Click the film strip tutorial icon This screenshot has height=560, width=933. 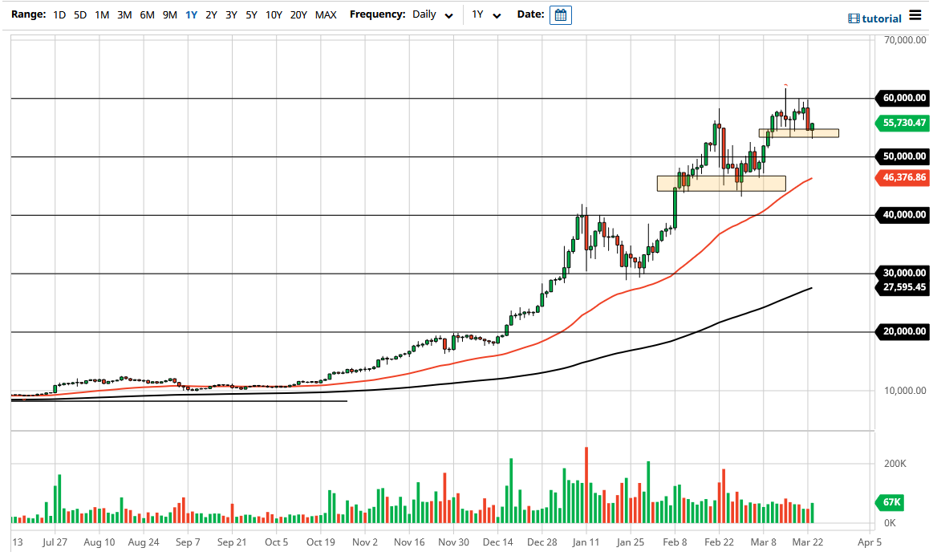[x=853, y=18]
